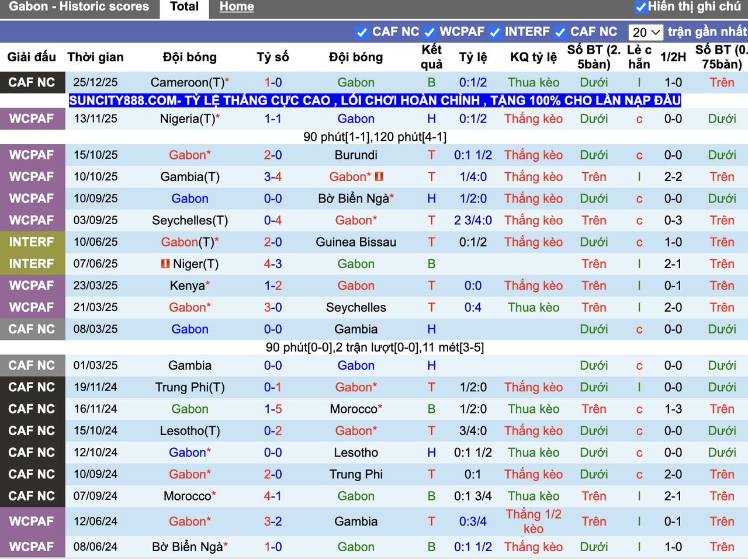Image resolution: width=748 pixels, height=560 pixels.
Task: Click score 3-4 of Gambia vs Gabon
Action: pyautogui.click(x=273, y=176)
